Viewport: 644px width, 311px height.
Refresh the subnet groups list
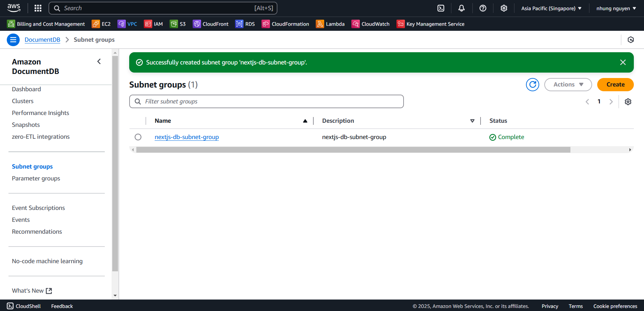(532, 84)
